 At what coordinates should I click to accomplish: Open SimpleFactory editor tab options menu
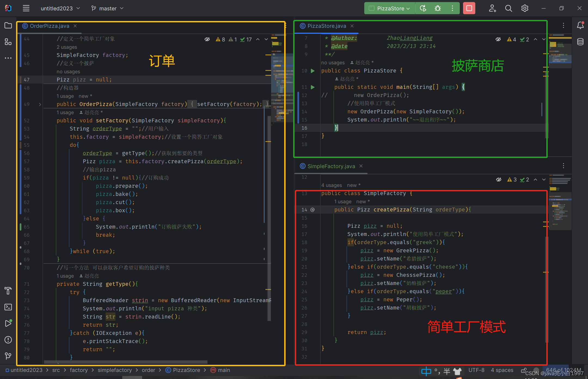(x=563, y=166)
